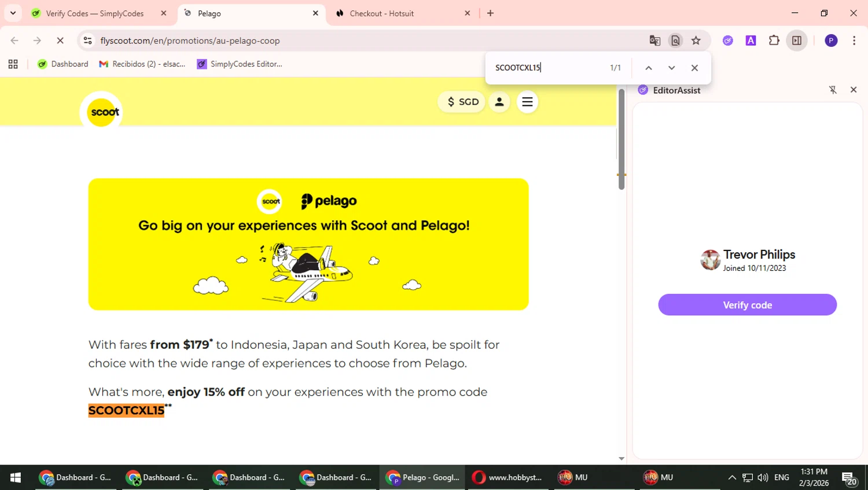Open the Windows Start menu
Screen dimensions: 868x490
point(16,477)
